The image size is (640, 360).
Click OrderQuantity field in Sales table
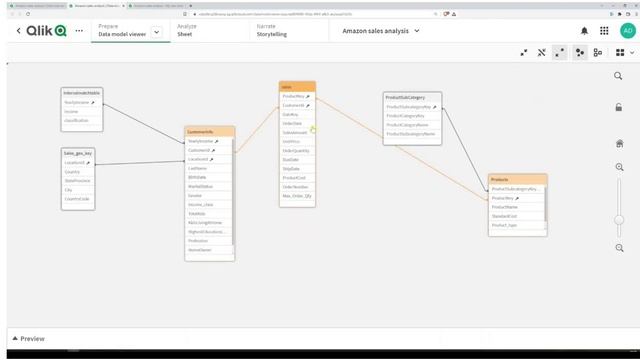click(297, 151)
